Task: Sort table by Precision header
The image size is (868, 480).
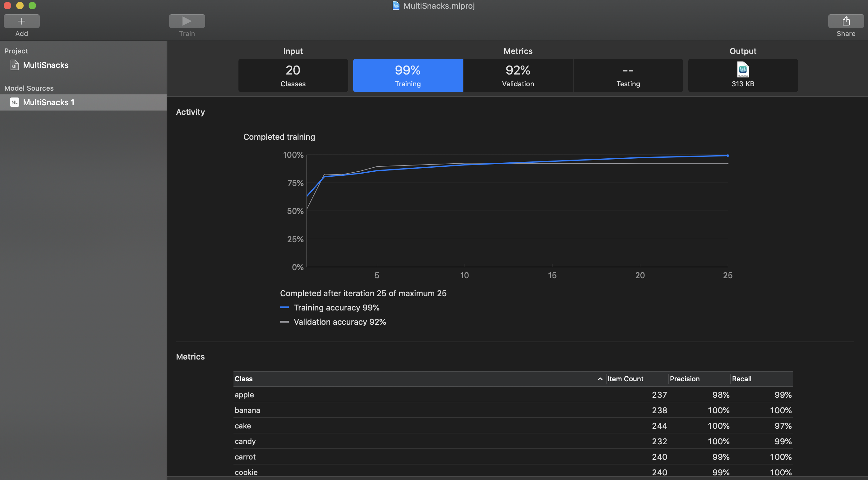Action: 684,379
